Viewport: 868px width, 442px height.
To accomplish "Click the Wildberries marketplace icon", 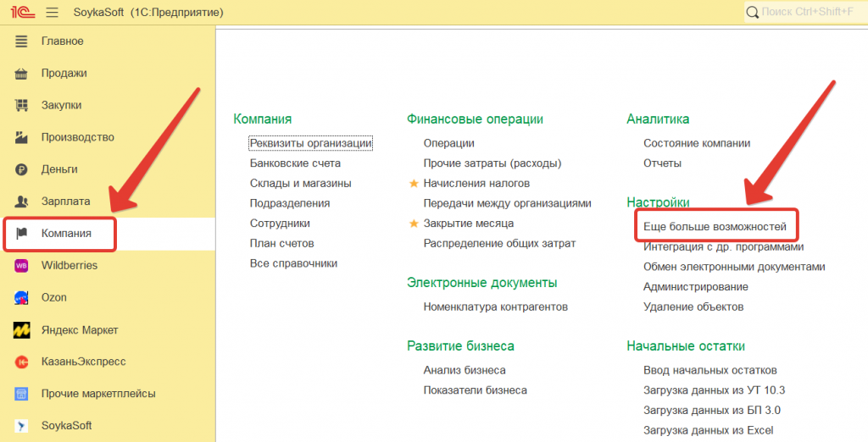I will (22, 266).
